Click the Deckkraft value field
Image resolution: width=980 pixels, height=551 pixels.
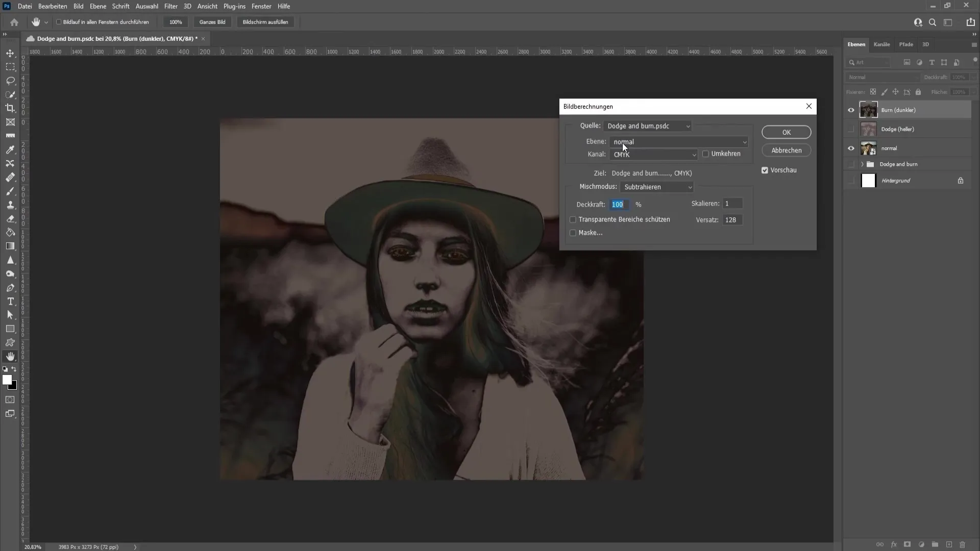click(x=619, y=205)
